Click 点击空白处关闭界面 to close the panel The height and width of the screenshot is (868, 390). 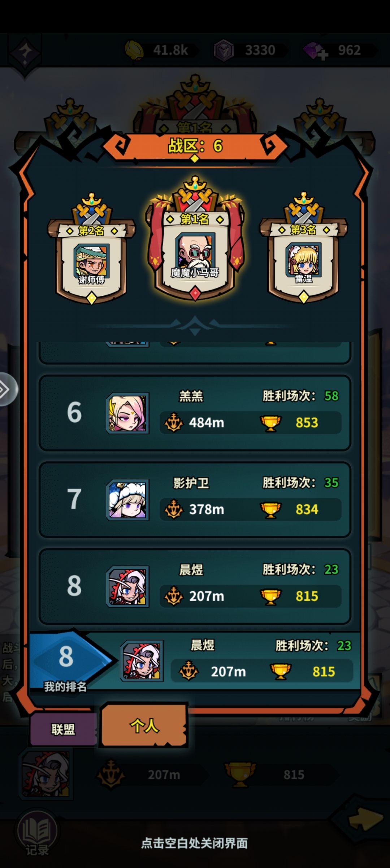[194, 843]
